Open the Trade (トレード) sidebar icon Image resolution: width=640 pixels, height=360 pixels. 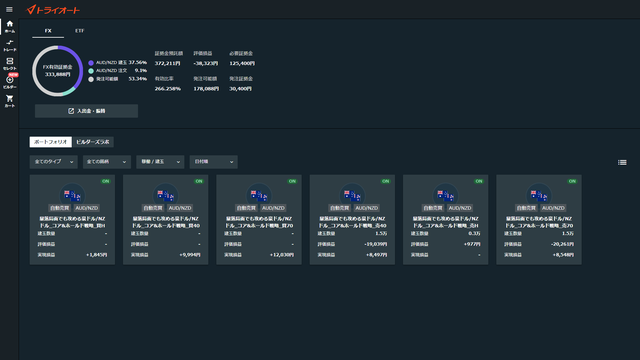[x=9, y=45]
